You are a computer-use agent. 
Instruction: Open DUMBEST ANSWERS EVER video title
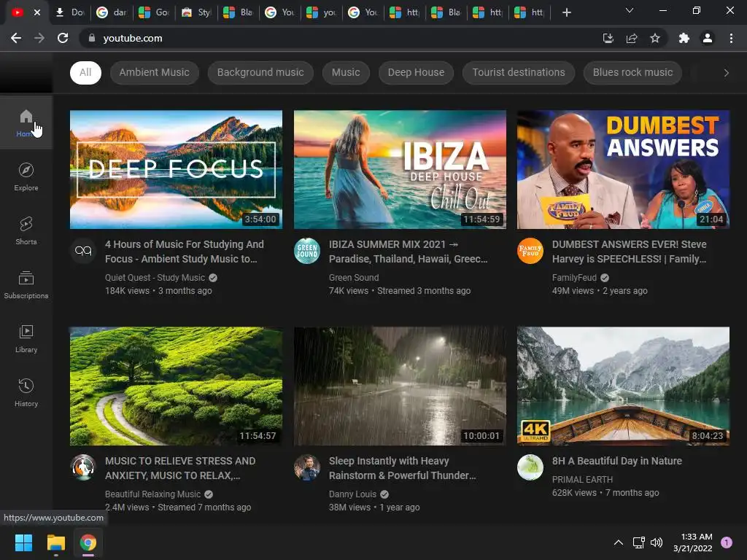click(630, 252)
